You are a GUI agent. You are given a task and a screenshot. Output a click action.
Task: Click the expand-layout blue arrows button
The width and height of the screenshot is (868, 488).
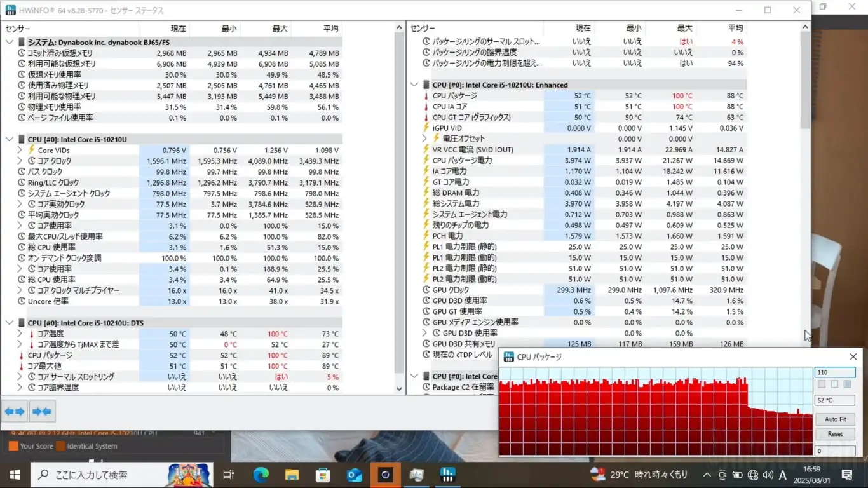(14, 412)
